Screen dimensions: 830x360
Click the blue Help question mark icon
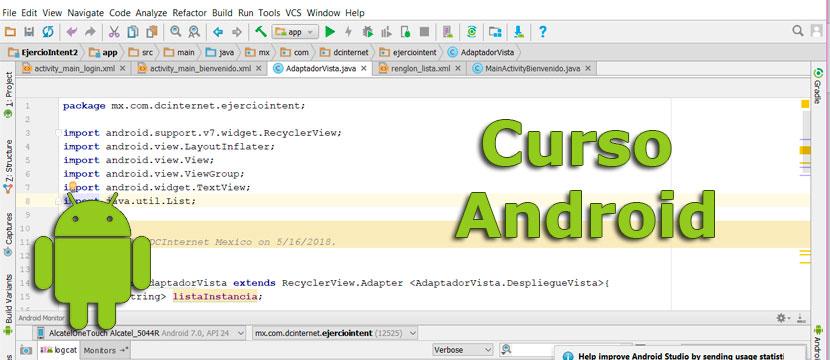[x=542, y=32]
